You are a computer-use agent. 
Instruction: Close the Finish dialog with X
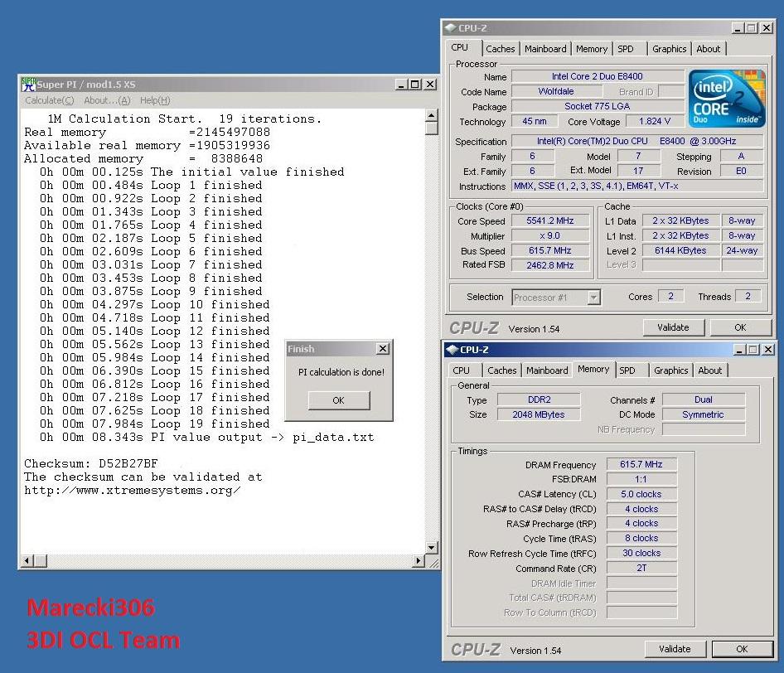tap(383, 348)
